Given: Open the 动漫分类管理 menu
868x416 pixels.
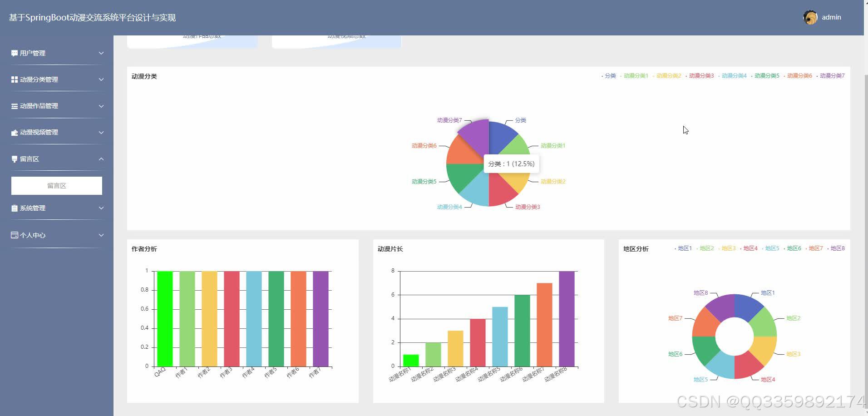Looking at the screenshot, I should click(x=57, y=79).
